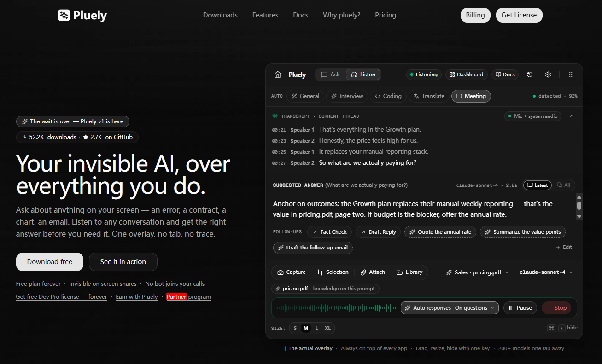Click the Mic + system audio pill

coord(533,116)
